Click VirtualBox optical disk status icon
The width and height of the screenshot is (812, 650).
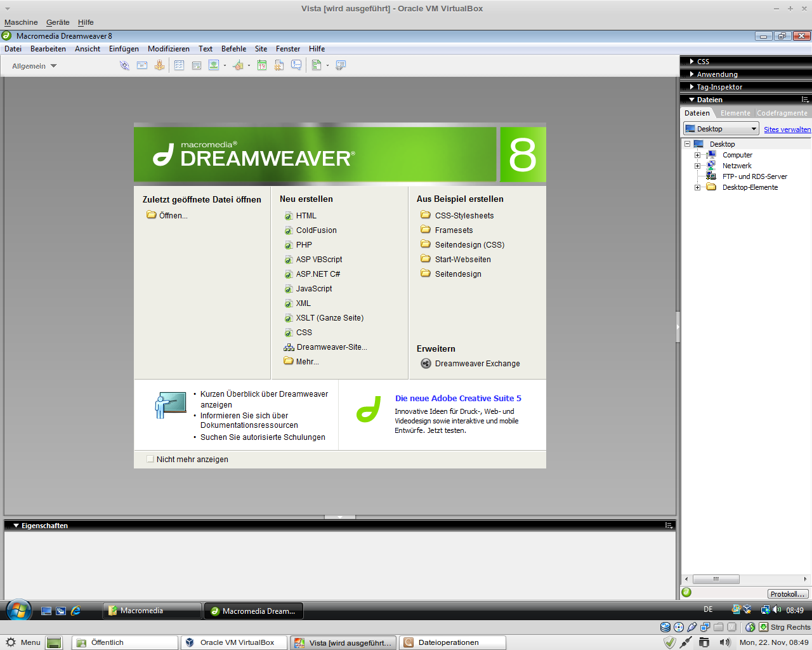click(x=679, y=627)
